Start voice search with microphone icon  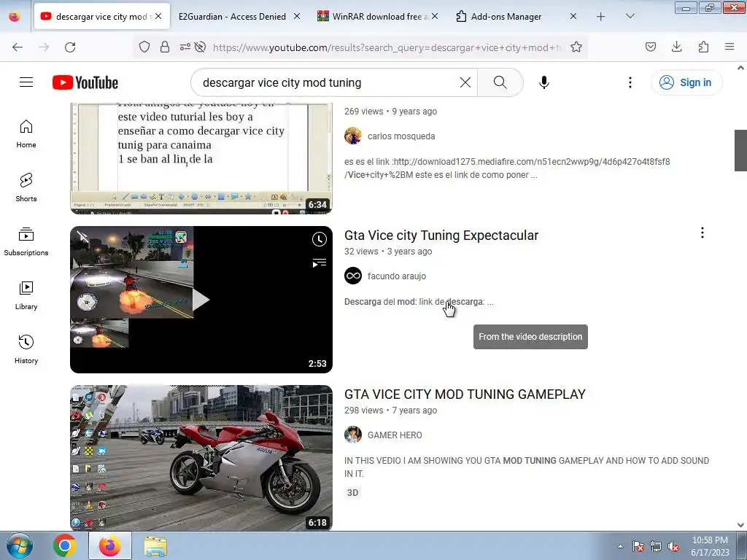(544, 82)
